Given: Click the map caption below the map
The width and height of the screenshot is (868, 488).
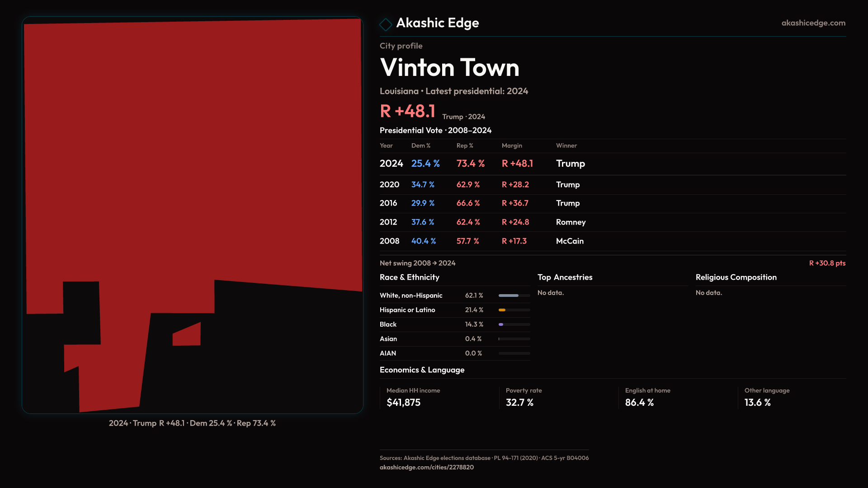Looking at the screenshot, I should pos(192,423).
